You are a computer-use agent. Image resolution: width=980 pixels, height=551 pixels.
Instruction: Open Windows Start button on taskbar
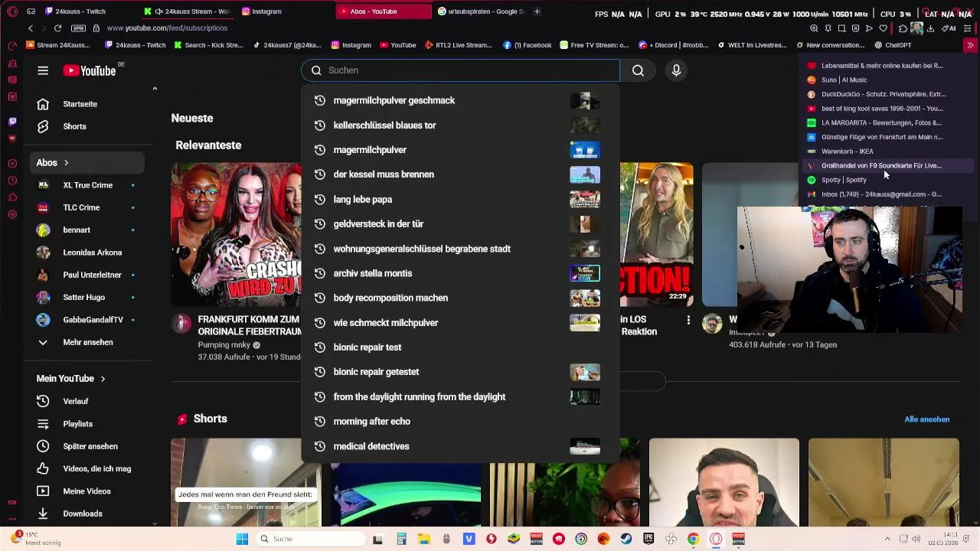[242, 539]
